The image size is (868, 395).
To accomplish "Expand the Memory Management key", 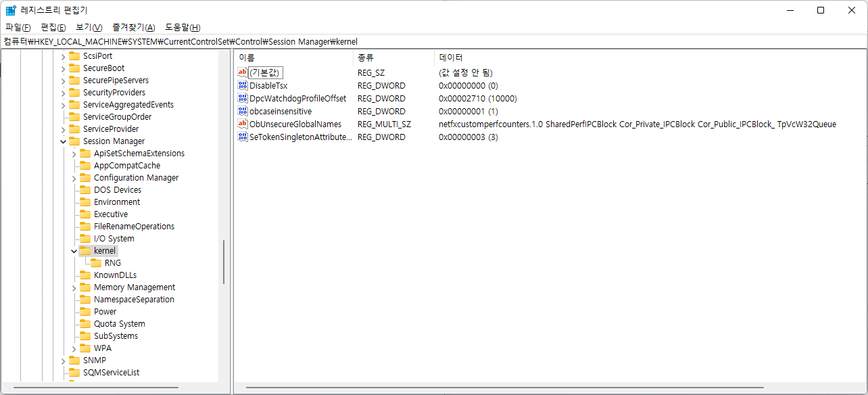I will 74,287.
